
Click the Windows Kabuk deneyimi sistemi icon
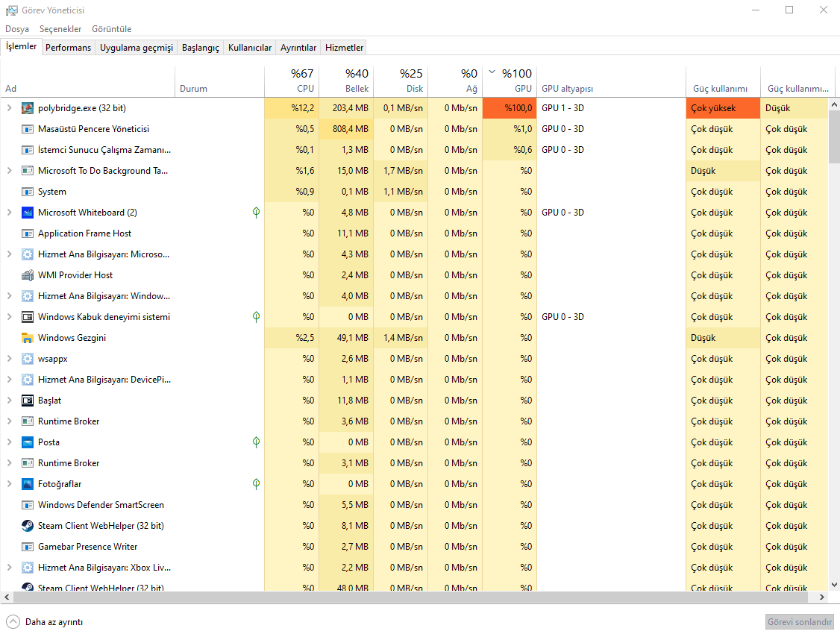tap(28, 317)
